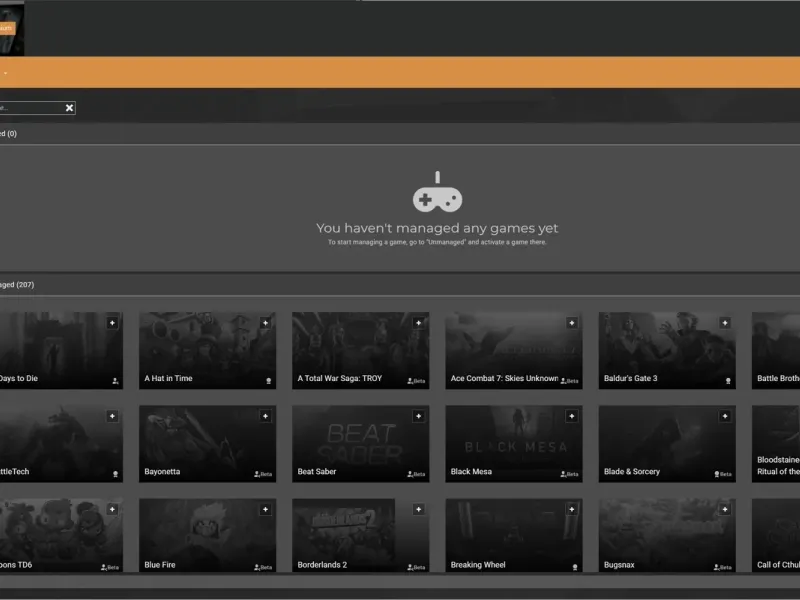Open the Battle Brothers game thumbnail
The height and width of the screenshot is (600, 800).
click(776, 350)
